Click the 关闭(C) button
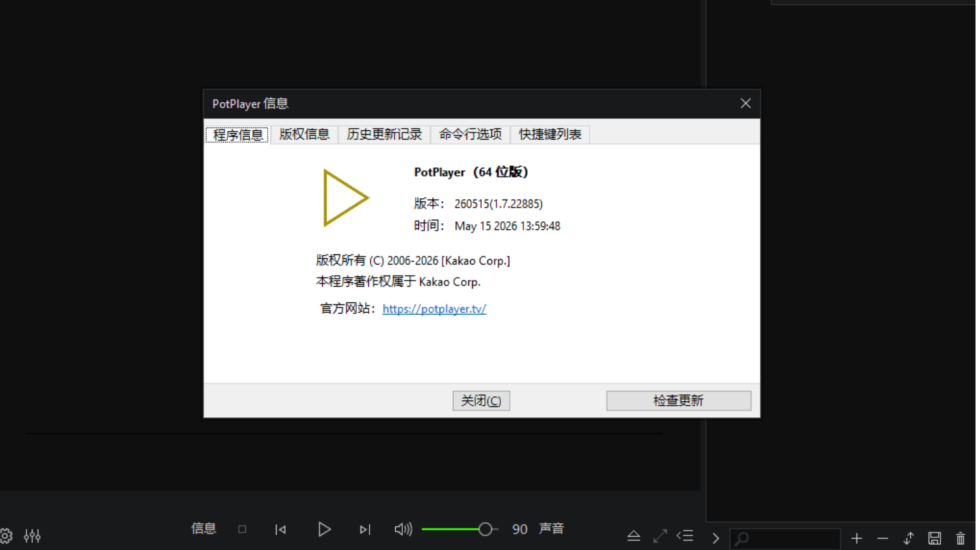Viewport: 980px width, 550px height. point(481,401)
